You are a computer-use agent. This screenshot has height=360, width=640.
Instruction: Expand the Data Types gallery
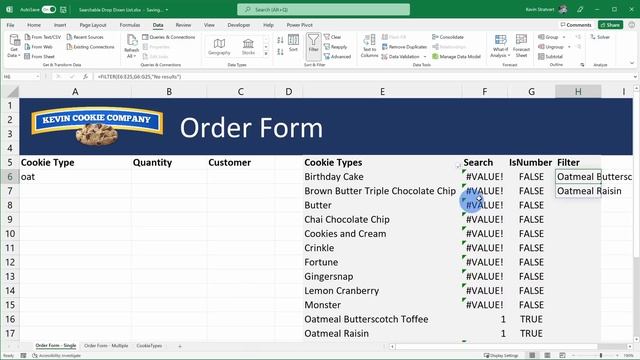(x=266, y=53)
